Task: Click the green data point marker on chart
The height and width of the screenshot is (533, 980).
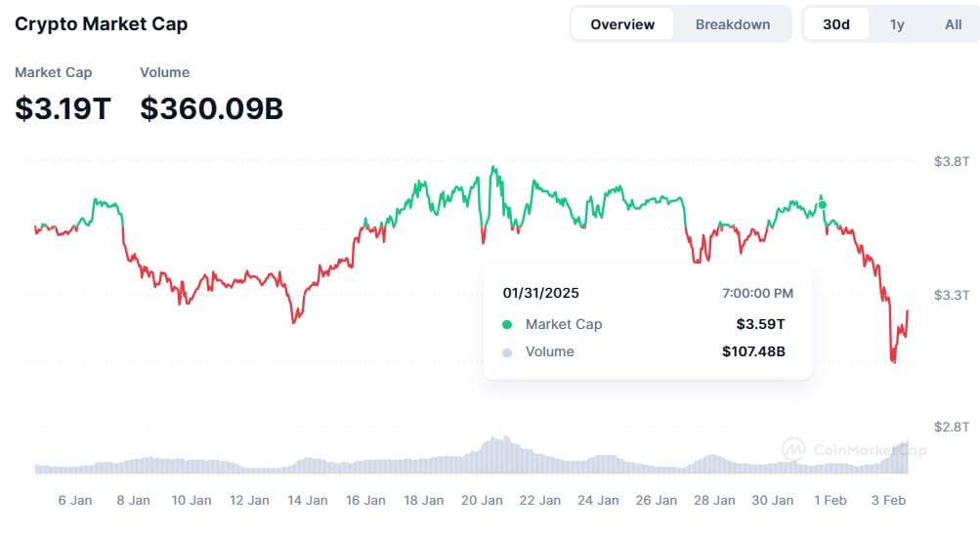Action: tap(823, 205)
